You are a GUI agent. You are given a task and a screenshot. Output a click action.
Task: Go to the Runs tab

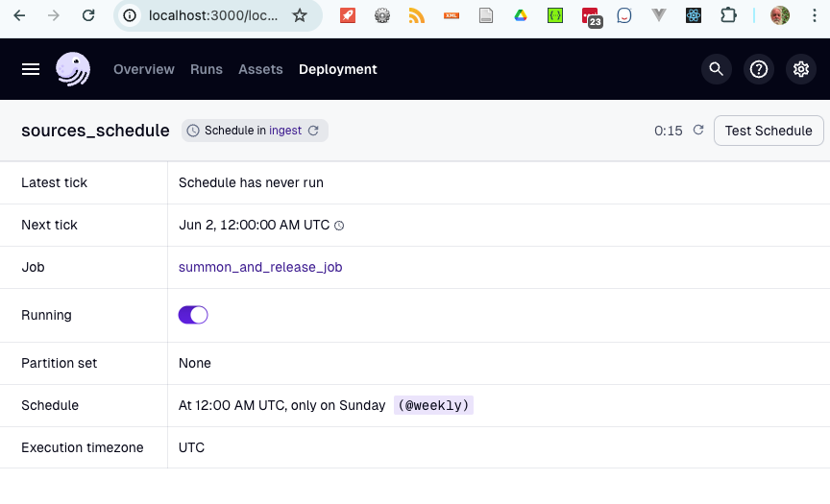[207, 69]
